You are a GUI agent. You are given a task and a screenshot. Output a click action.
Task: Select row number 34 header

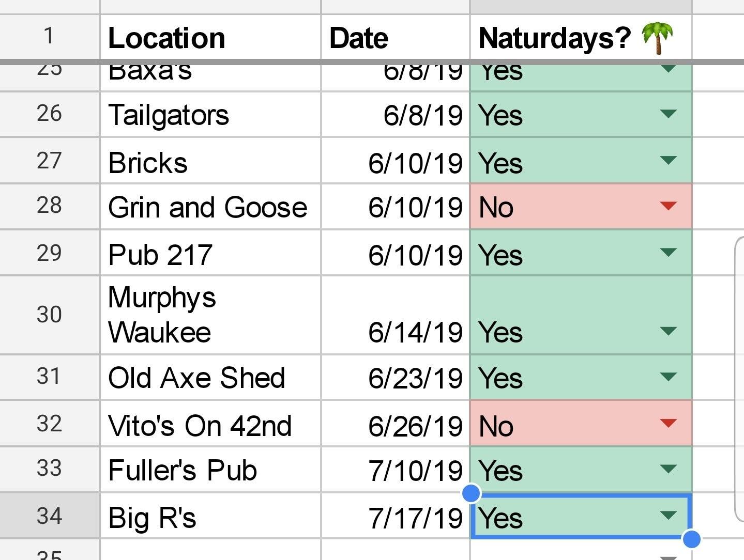click(x=50, y=516)
